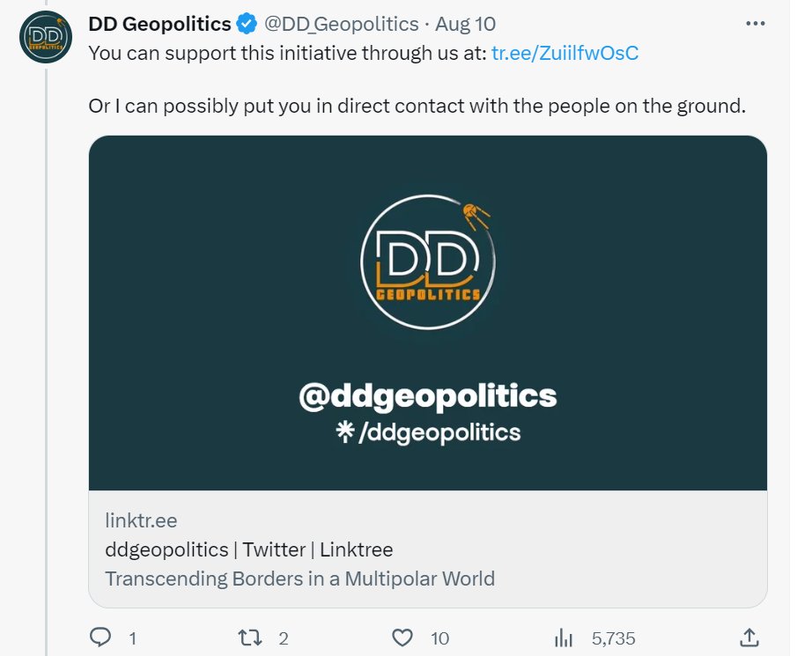Click the 5,735 views count

(x=614, y=638)
